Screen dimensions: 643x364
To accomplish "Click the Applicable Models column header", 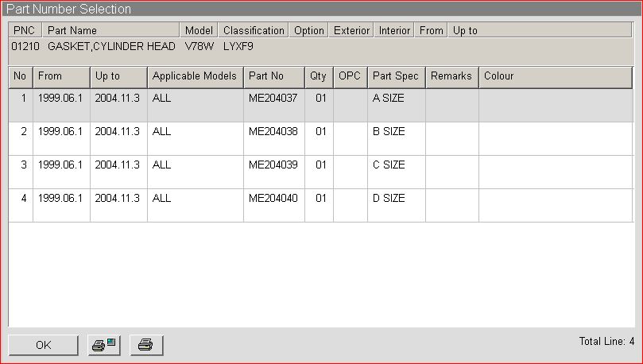I will pyautogui.click(x=195, y=76).
